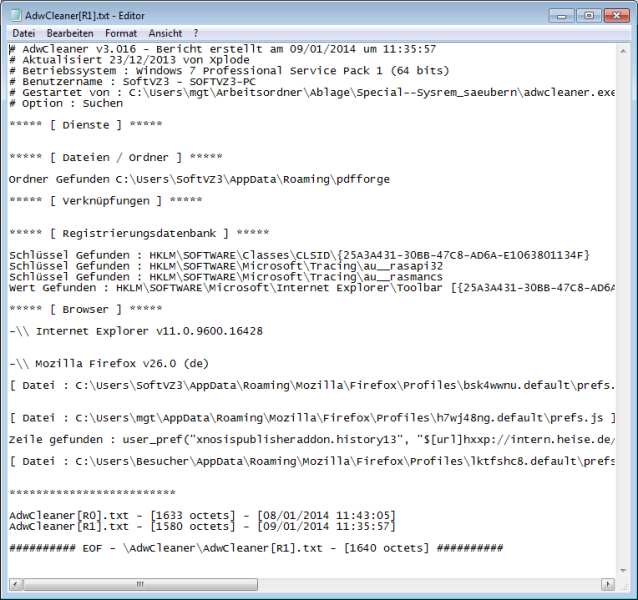Image resolution: width=638 pixels, height=600 pixels.
Task: Click the 'Mozilla Firefox v26.0 (de)' line
Action: (x=109, y=364)
